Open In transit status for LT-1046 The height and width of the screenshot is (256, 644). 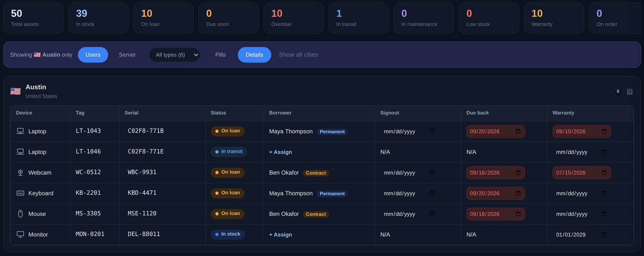[x=229, y=152]
